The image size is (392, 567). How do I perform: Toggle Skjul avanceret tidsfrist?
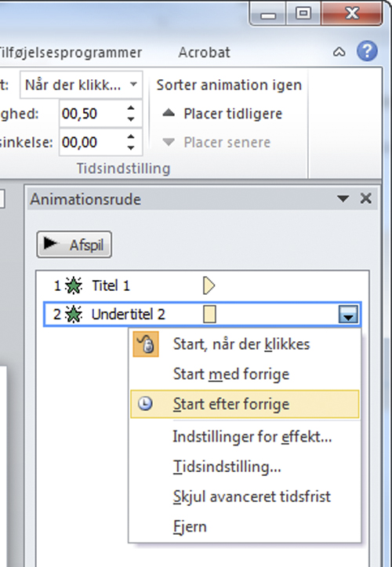tap(252, 496)
